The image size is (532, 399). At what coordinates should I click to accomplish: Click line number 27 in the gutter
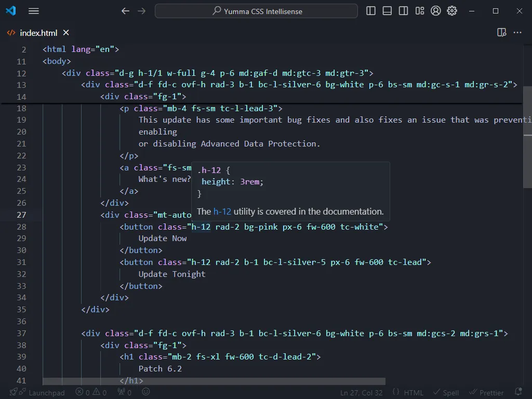(x=21, y=215)
